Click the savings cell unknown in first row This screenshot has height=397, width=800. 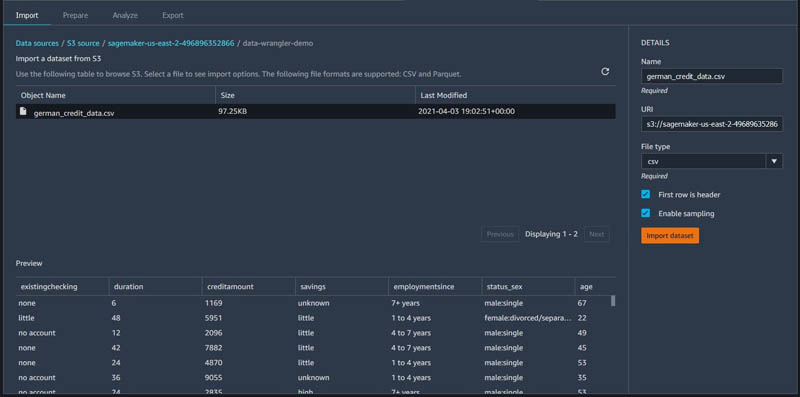[314, 303]
